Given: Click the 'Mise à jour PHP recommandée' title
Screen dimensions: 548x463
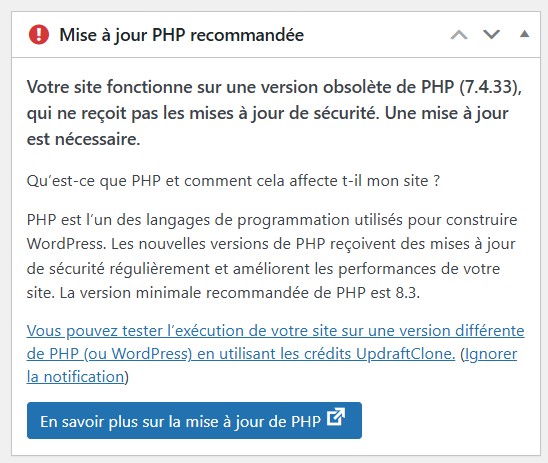Looking at the screenshot, I should tap(181, 35).
